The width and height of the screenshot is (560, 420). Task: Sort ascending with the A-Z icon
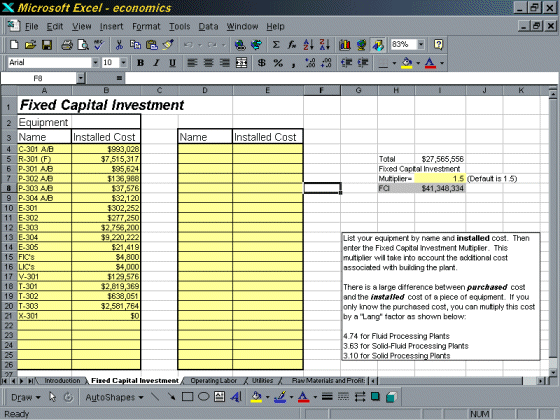click(x=309, y=45)
